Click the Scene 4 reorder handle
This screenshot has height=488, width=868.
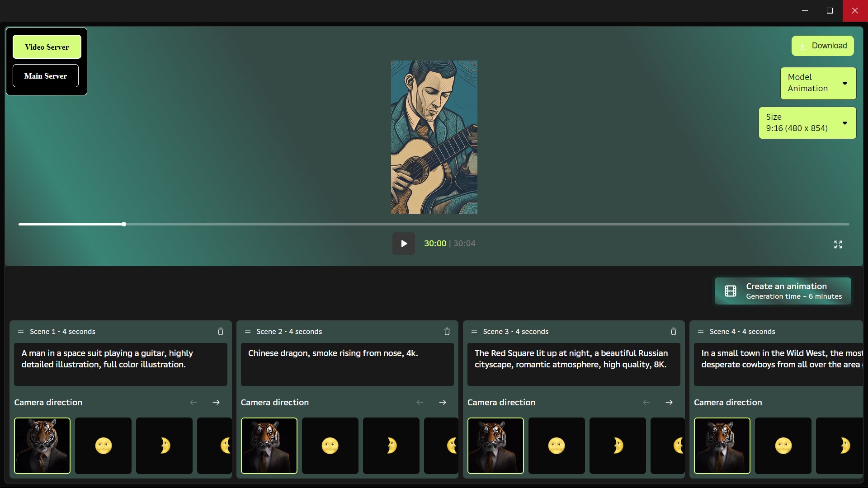[x=700, y=332]
